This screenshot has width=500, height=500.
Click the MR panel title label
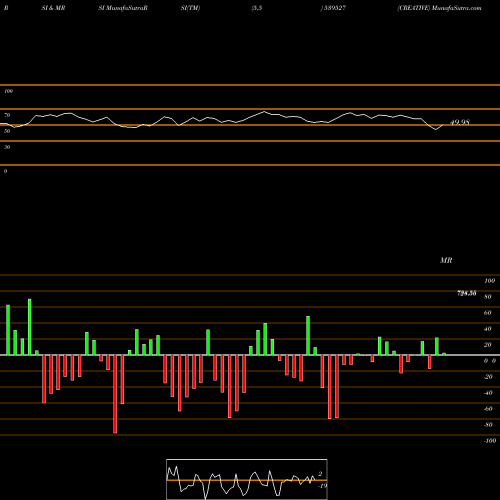tap(446, 260)
